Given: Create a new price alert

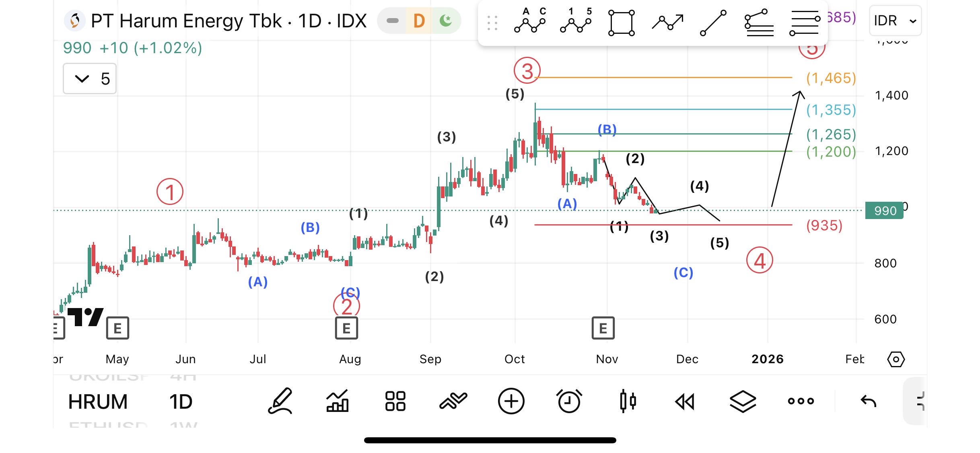Looking at the screenshot, I should (x=568, y=401).
